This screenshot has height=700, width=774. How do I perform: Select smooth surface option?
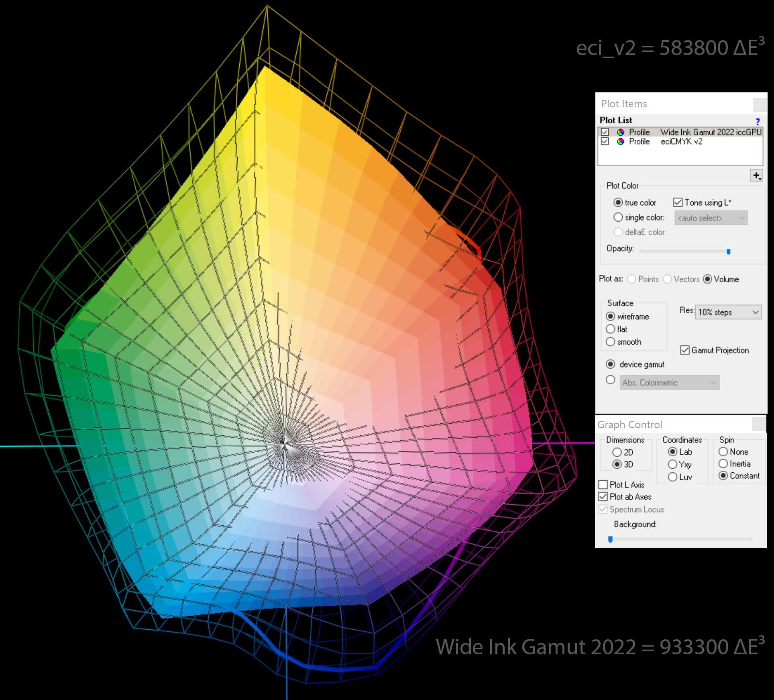tap(611, 342)
